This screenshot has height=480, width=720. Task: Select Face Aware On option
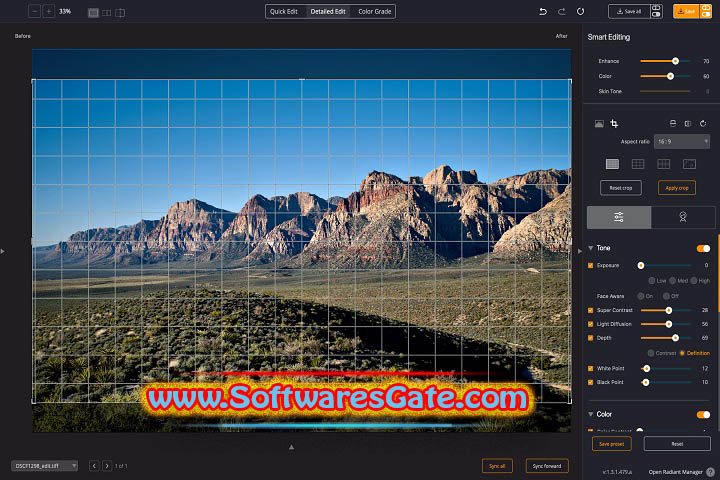click(641, 296)
